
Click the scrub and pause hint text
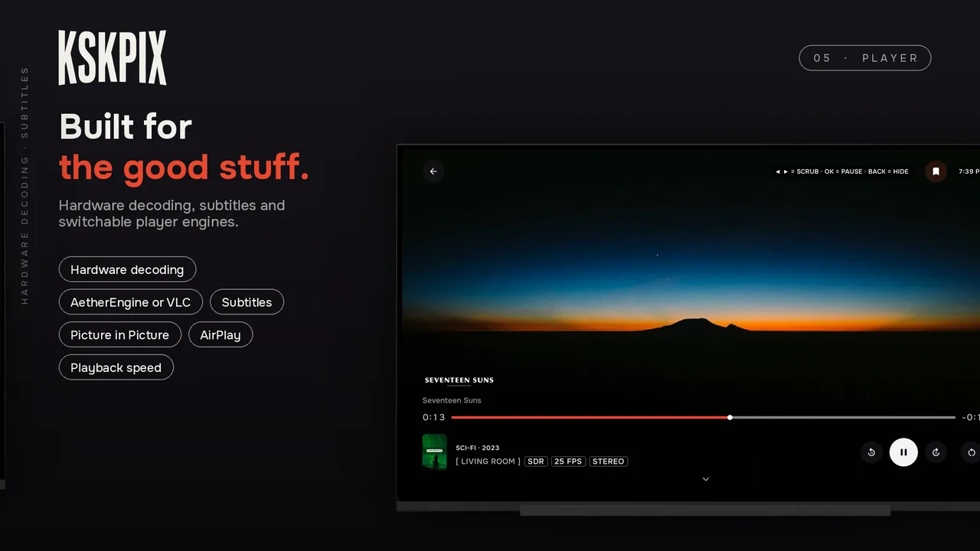tap(842, 171)
